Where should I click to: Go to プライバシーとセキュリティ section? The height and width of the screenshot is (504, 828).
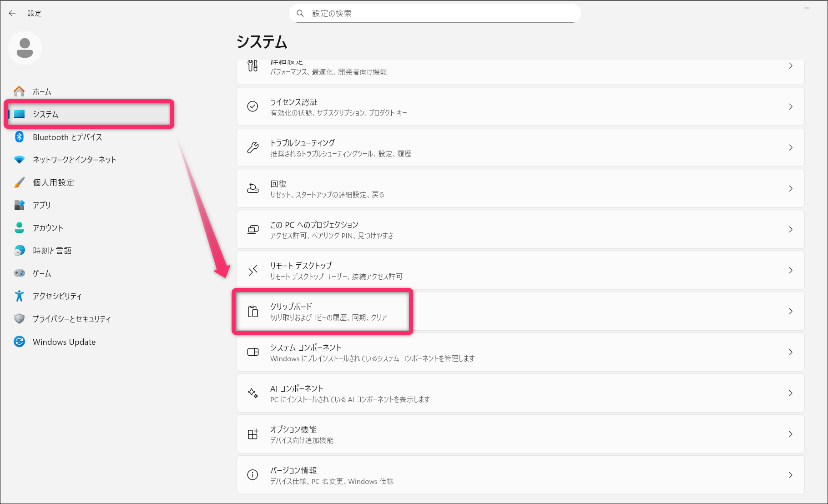point(71,319)
